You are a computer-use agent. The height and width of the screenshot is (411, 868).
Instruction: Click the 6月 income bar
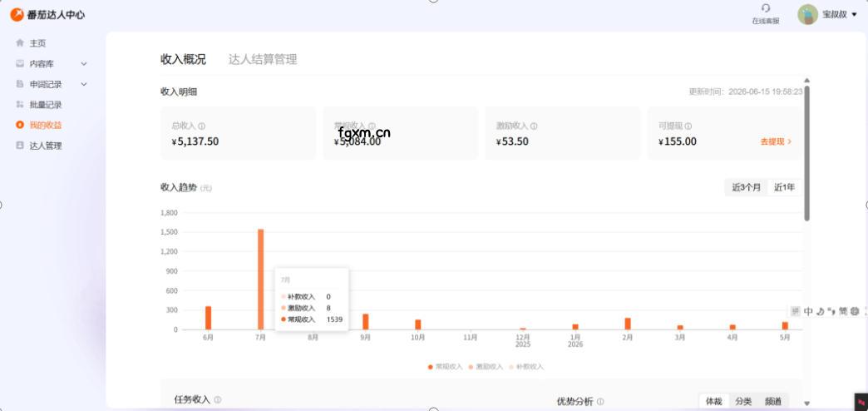(x=208, y=318)
